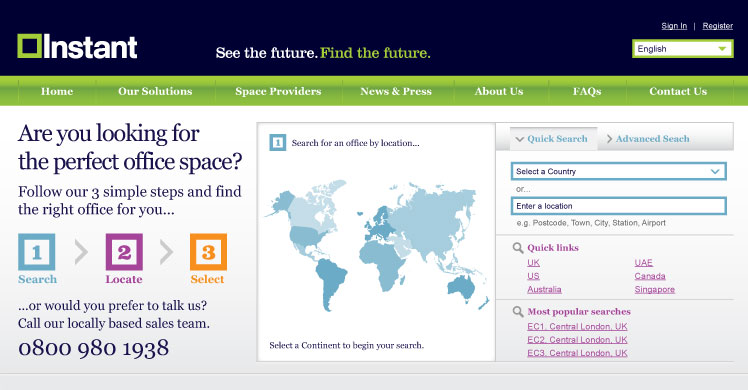
Task: Click the phone number 0800 980 1938
Action: [94, 348]
